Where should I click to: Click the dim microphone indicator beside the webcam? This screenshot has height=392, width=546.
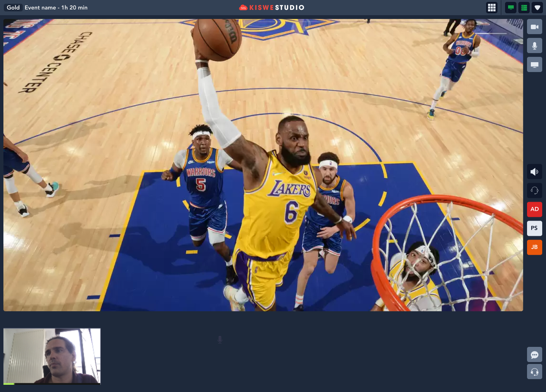coord(220,340)
